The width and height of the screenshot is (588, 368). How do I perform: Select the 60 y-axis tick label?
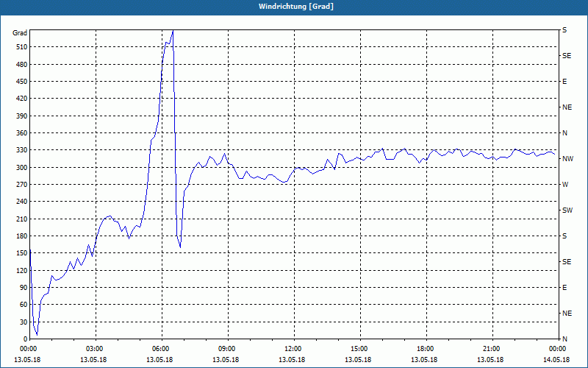pos(24,304)
